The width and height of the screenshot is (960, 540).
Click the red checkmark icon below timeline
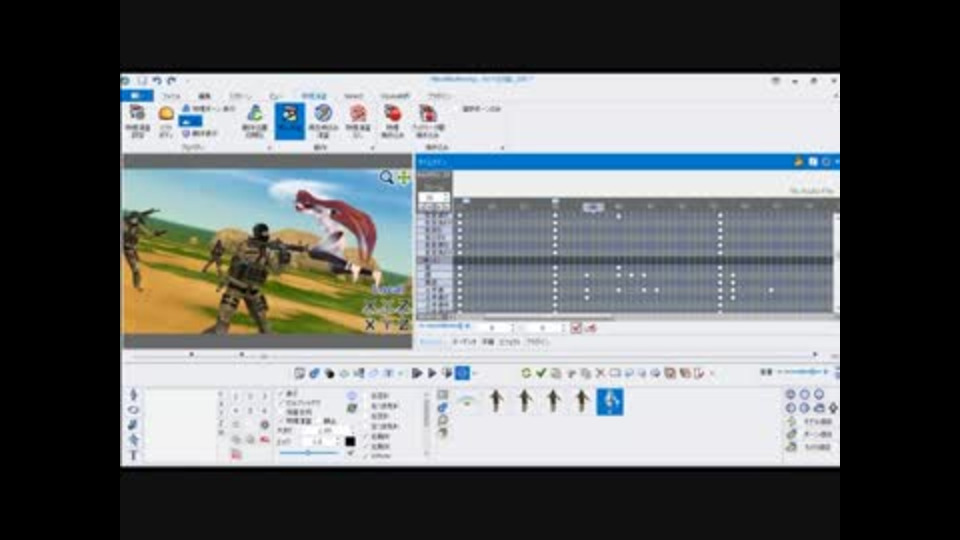point(576,328)
